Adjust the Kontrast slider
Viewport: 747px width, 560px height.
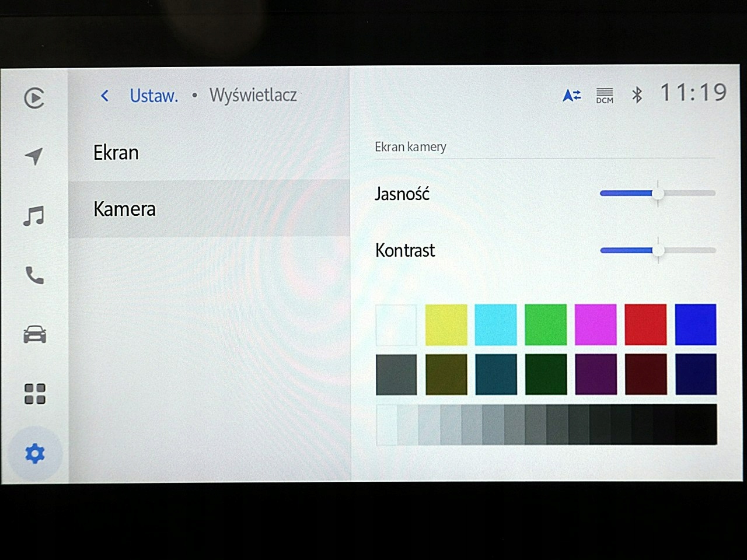(x=658, y=250)
